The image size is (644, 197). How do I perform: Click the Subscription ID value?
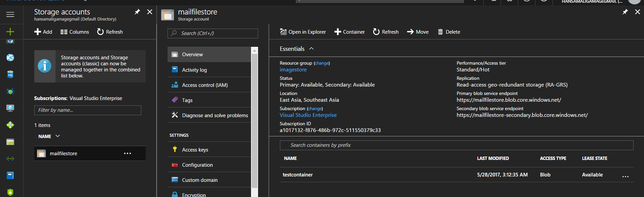pos(330,130)
